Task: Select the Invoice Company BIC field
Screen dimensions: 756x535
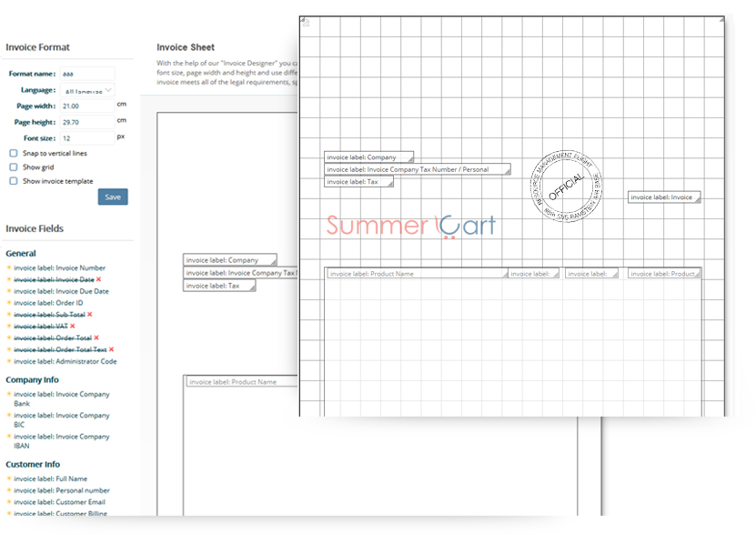Action: [x=62, y=420]
